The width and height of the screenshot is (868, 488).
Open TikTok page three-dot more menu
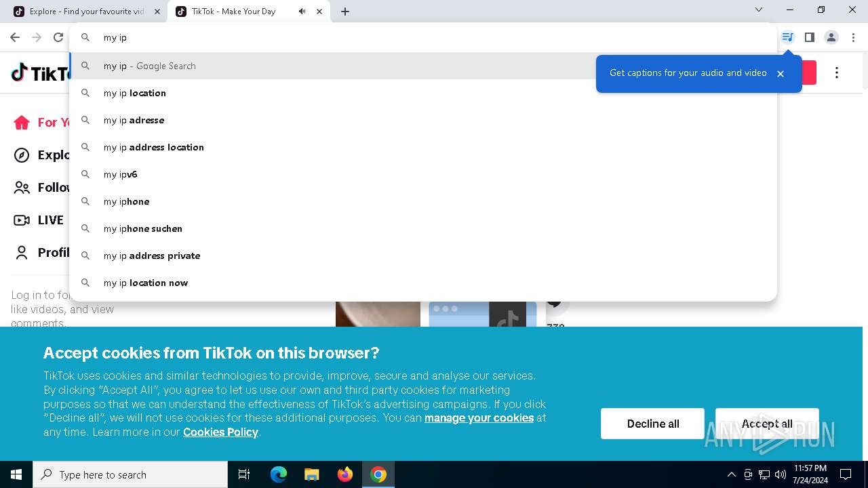pyautogui.click(x=837, y=73)
